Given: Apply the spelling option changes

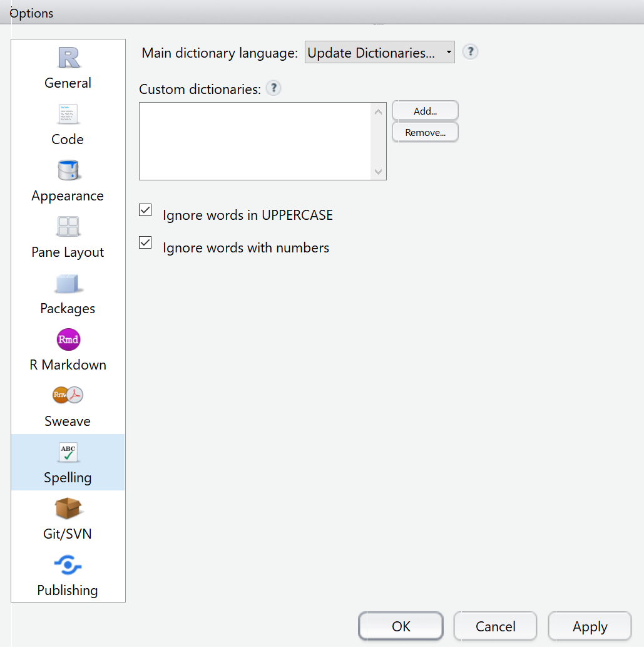Looking at the screenshot, I should [x=590, y=626].
